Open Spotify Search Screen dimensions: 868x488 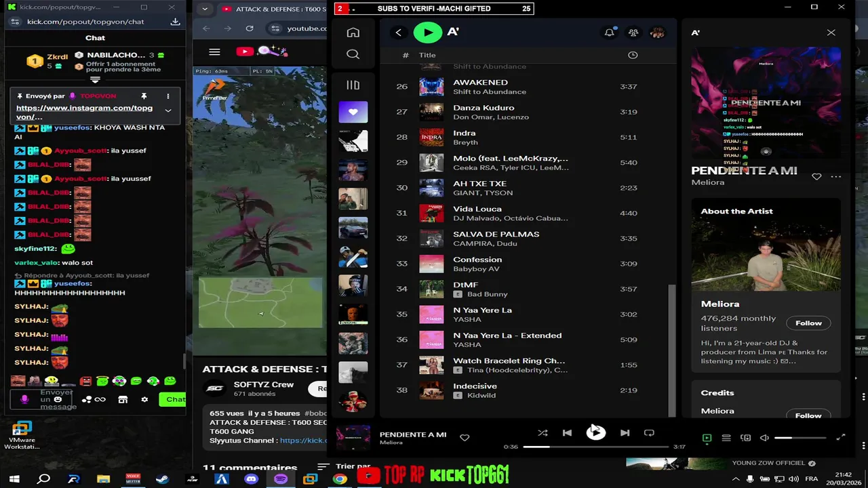coord(353,54)
